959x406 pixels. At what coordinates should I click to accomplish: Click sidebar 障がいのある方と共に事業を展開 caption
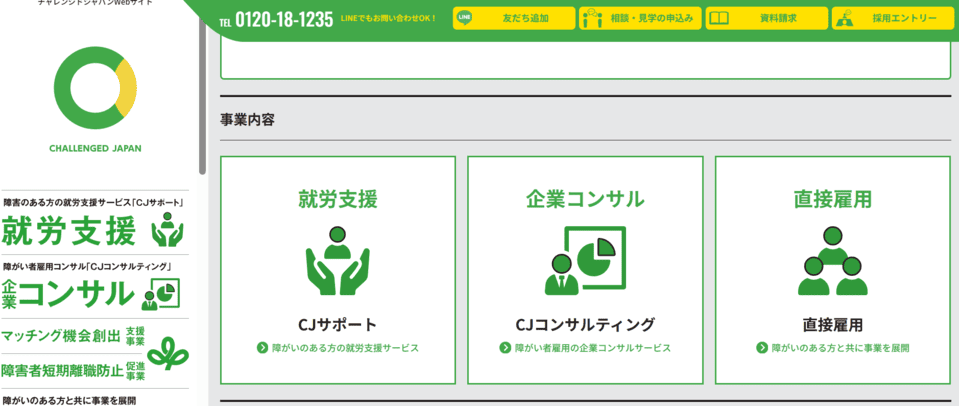click(68, 400)
